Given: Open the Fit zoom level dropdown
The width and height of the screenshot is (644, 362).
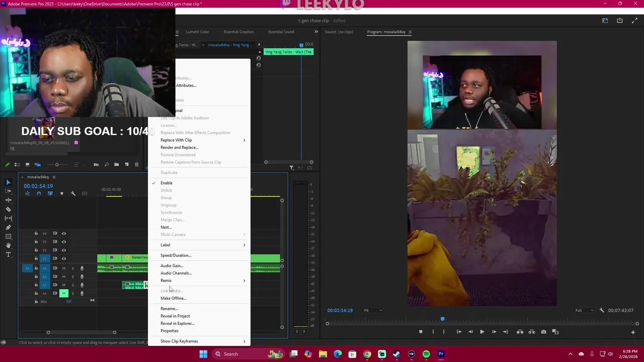Looking at the screenshot, I should point(372,310).
